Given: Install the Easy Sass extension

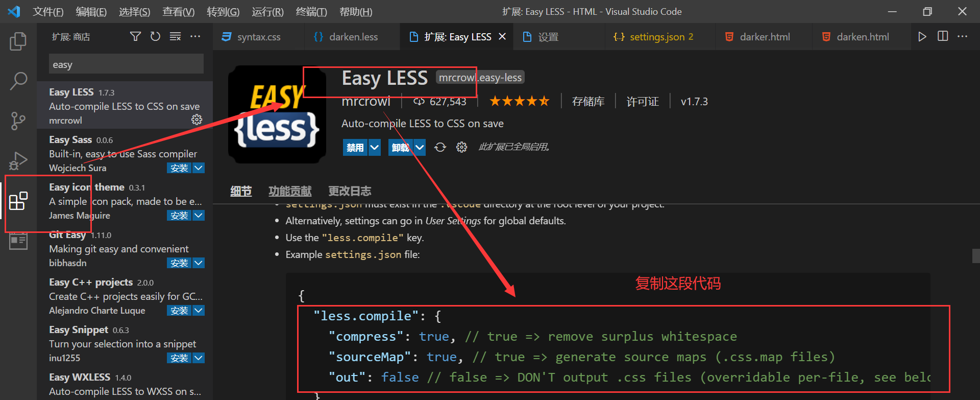Looking at the screenshot, I should pyautogui.click(x=179, y=168).
